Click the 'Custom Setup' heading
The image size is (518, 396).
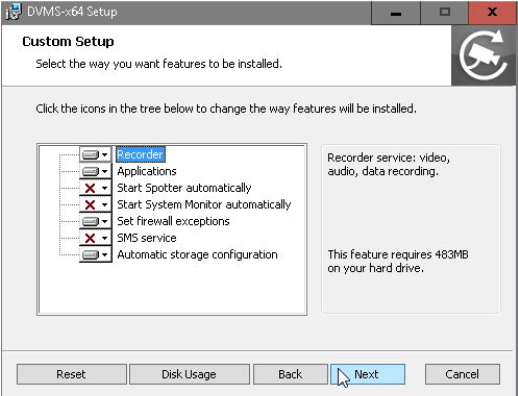tap(68, 42)
